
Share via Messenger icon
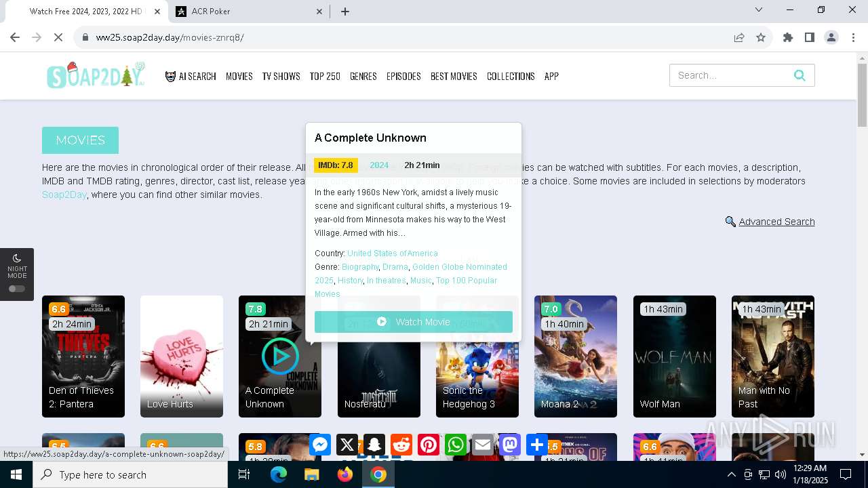pos(320,445)
